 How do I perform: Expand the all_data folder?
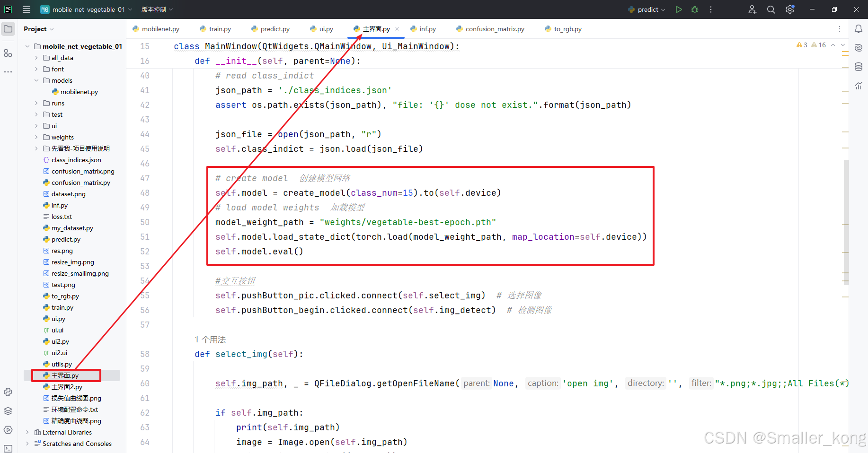coord(36,58)
